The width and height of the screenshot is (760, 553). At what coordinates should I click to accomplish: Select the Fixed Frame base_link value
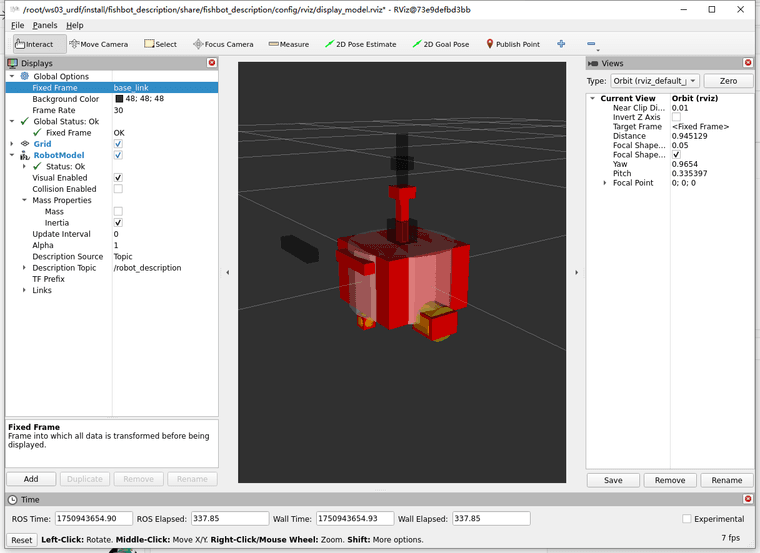pos(131,88)
